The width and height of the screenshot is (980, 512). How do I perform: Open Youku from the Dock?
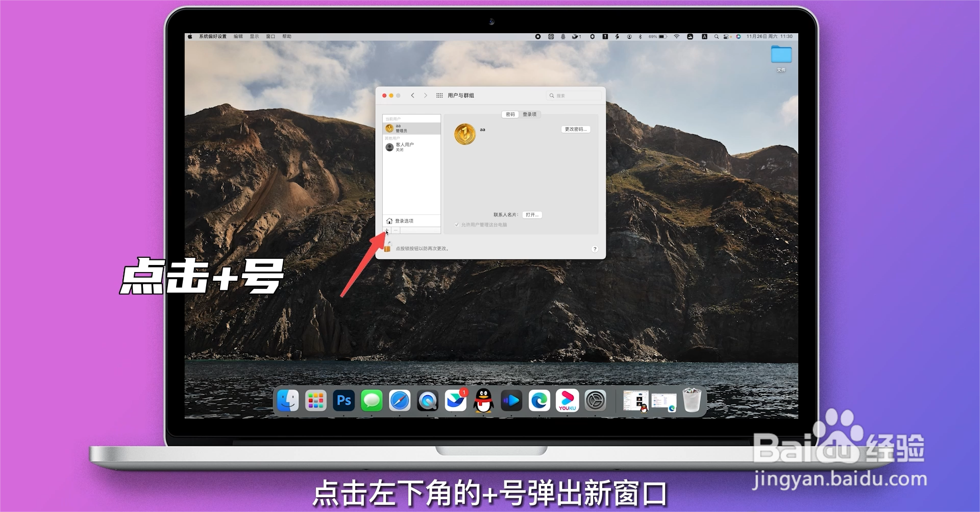(568, 401)
